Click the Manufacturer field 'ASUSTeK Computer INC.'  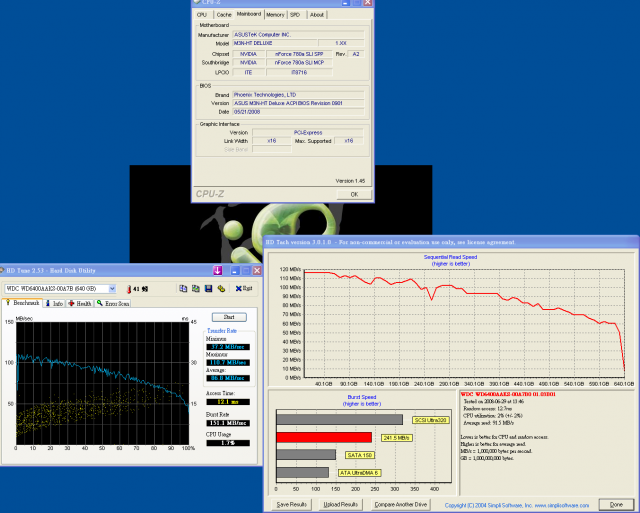click(298, 35)
